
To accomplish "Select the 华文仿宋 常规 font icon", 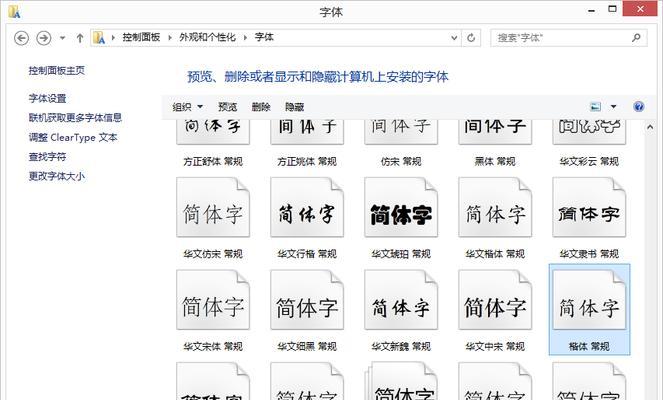I will tap(213, 207).
